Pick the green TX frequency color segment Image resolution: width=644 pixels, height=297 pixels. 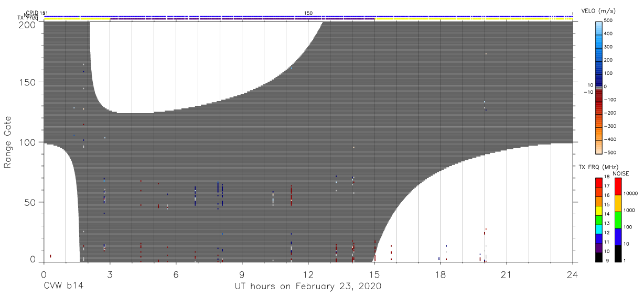click(598, 219)
